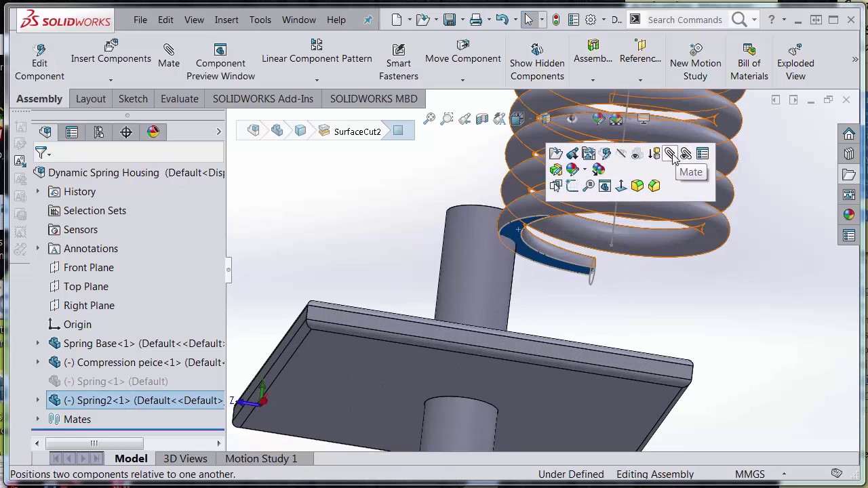The width and height of the screenshot is (868, 488).
Task: Expand the manager tabs with the right chevron
Action: tap(218, 131)
